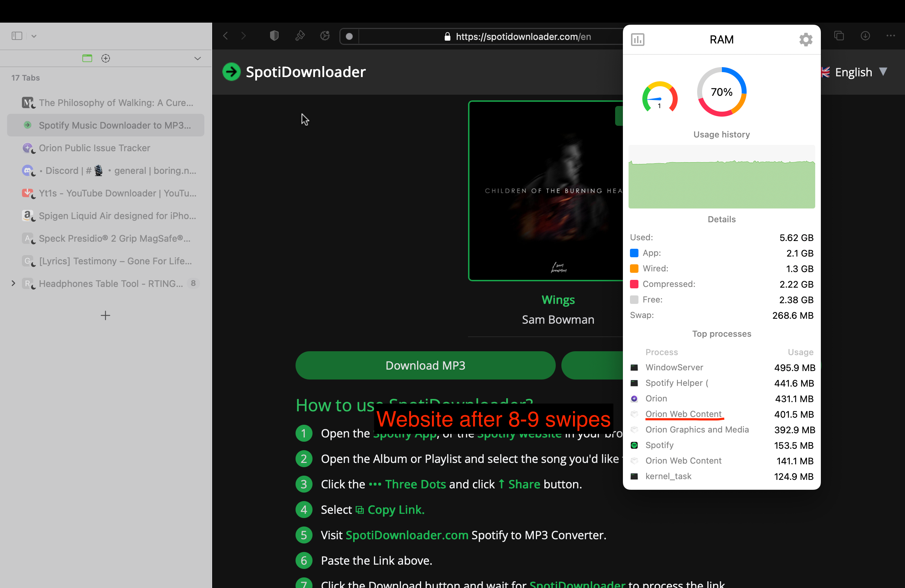Switch to Yt1s YouTube Downloader tab
905x588 pixels.
pos(117,193)
